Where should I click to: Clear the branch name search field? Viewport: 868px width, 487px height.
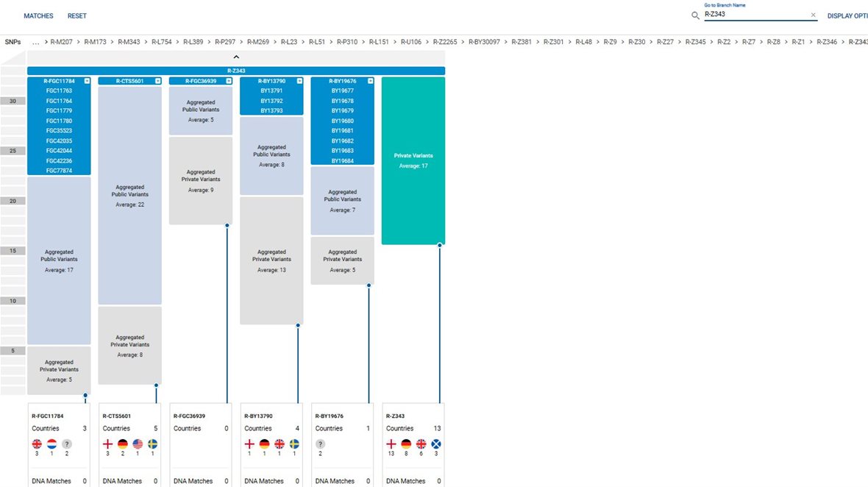coord(814,15)
